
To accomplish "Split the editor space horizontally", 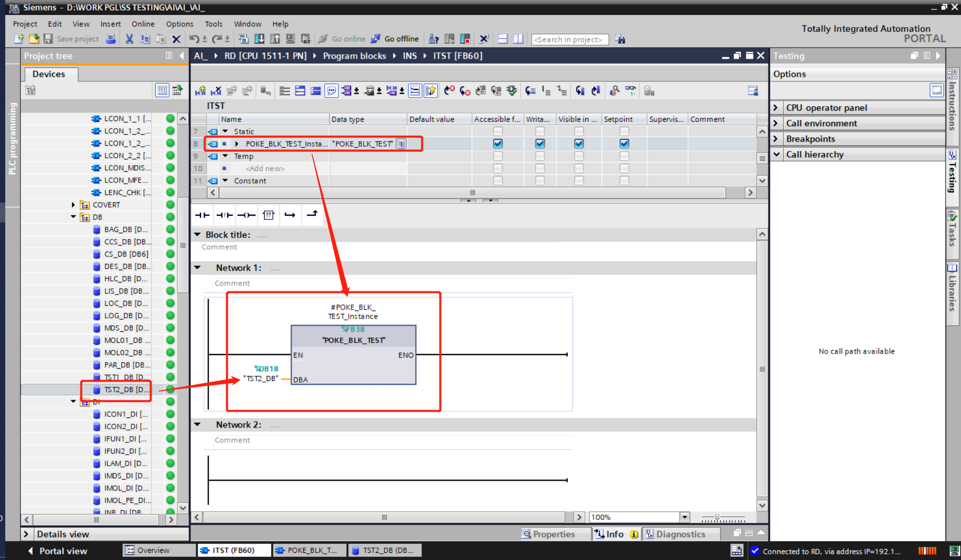I will tap(502, 39).
